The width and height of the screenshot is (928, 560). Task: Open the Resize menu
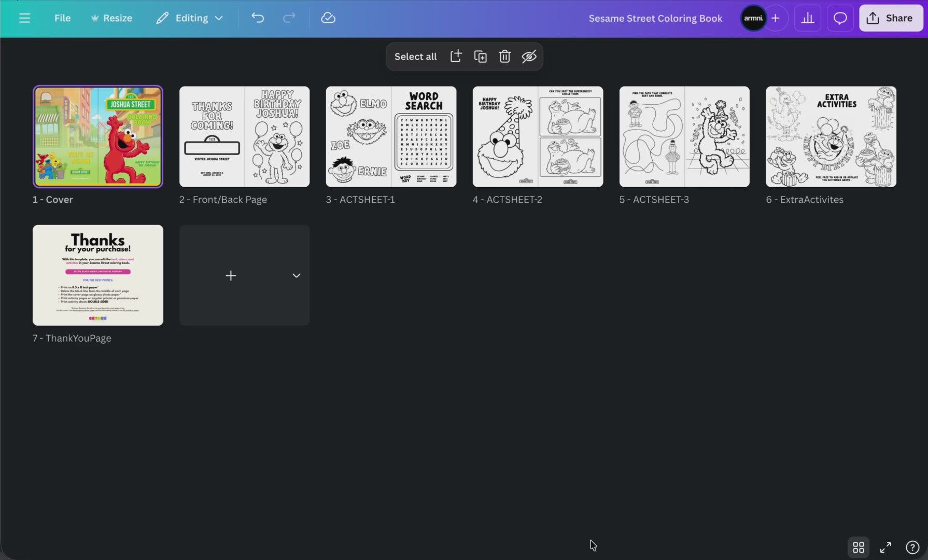[x=111, y=18]
